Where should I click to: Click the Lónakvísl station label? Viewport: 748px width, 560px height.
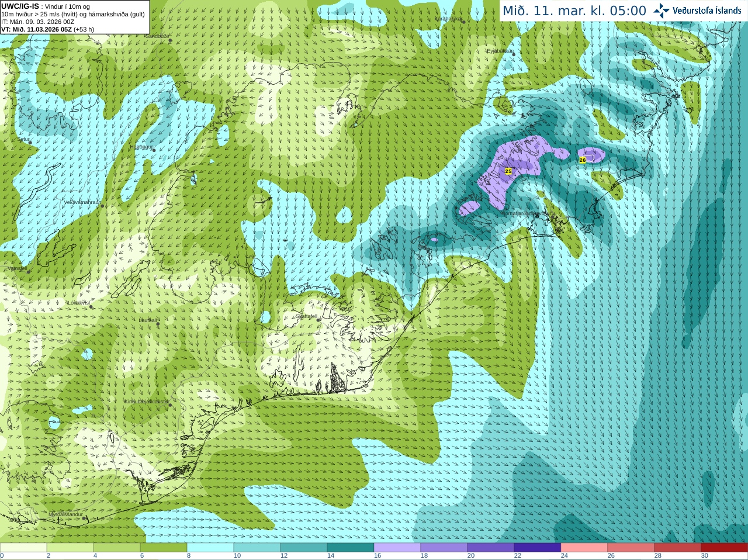(78, 303)
